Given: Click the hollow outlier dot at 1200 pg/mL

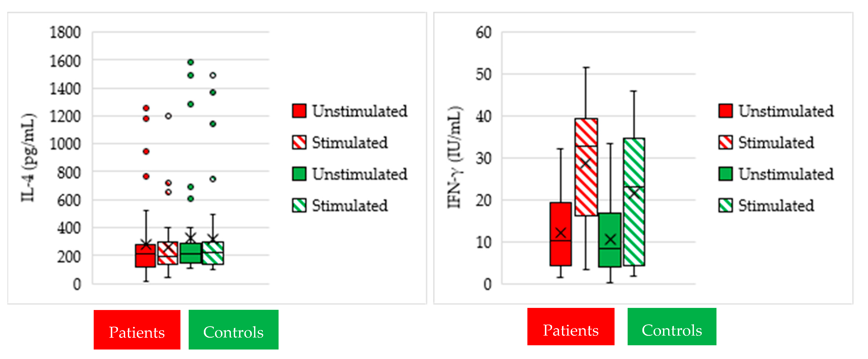Looking at the screenshot, I should [x=168, y=116].
